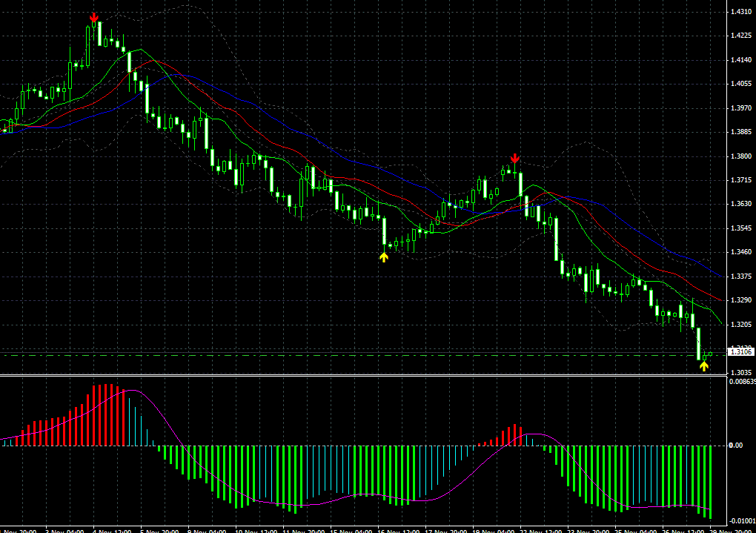Screen dimensions: 756x533
Task: Click the 3 Nov 04:00 time axis label
Action: click(x=64, y=531)
